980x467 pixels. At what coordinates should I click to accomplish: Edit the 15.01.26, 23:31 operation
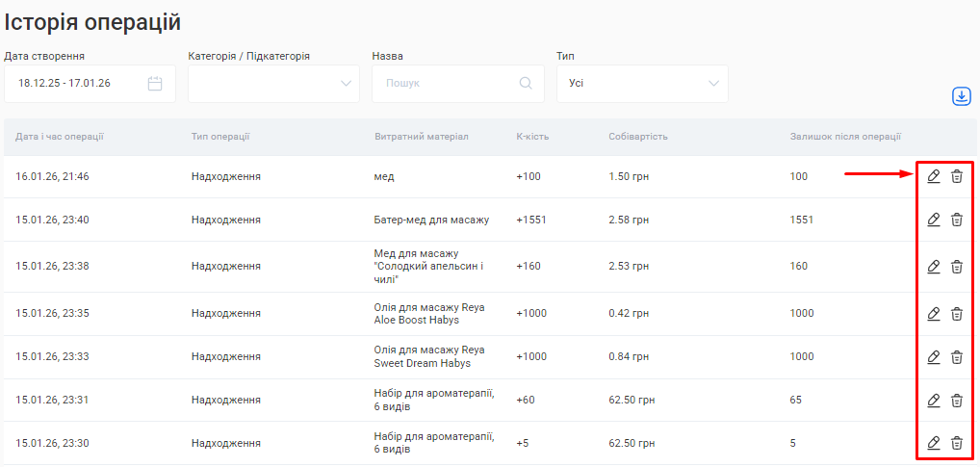(933, 401)
